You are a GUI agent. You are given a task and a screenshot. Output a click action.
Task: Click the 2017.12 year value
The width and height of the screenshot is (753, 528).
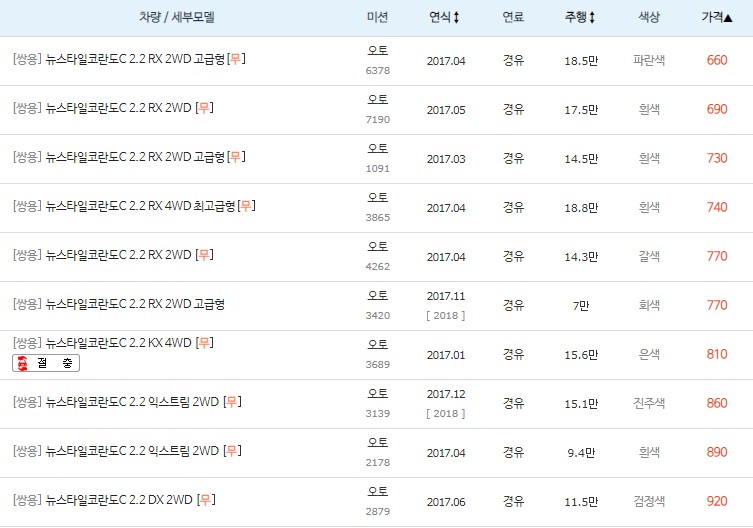click(x=446, y=394)
